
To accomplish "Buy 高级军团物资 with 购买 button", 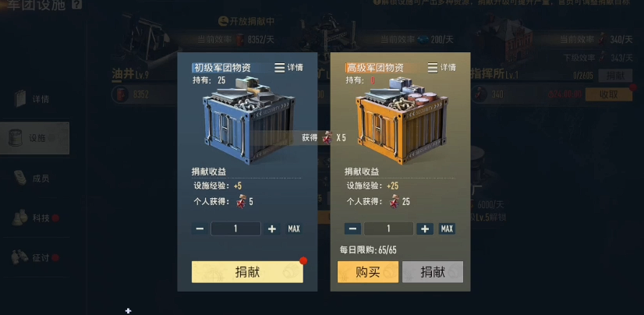I will pos(368,272).
